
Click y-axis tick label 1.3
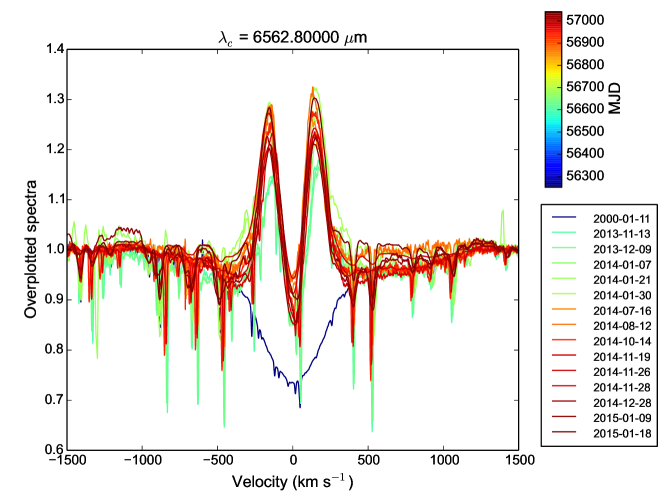(x=55, y=99)
